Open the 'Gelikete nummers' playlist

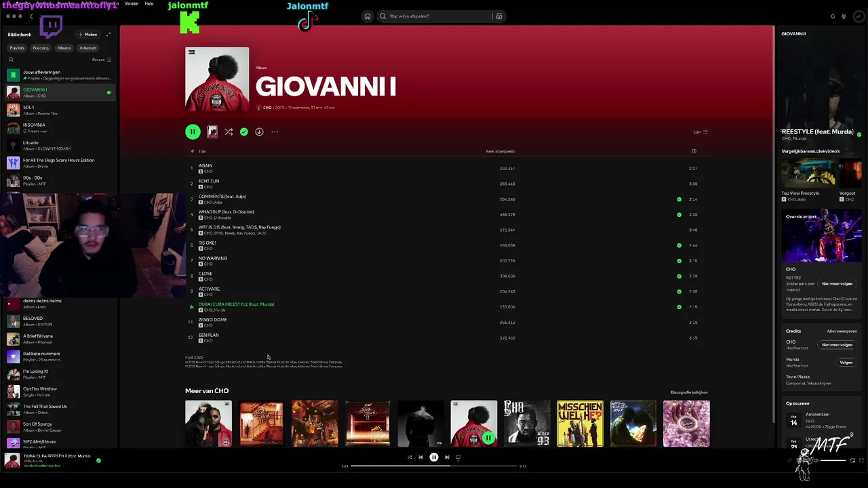61,357
